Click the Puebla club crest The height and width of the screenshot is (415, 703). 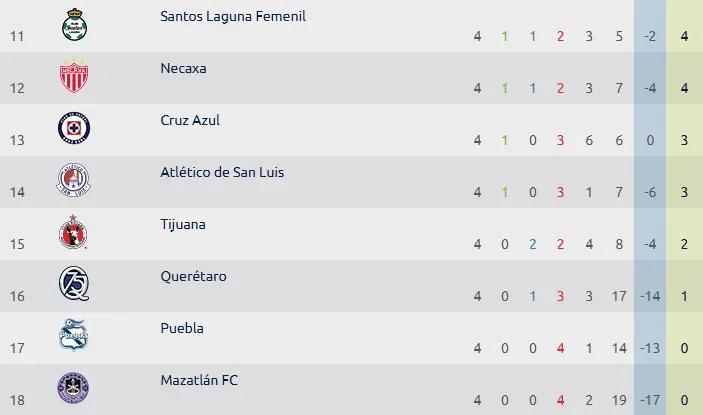click(74, 335)
